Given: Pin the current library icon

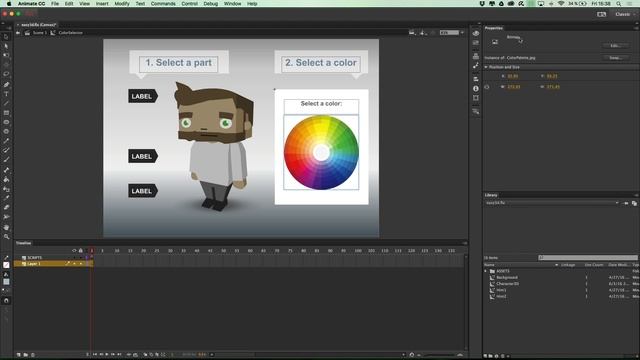Looking at the screenshot, I should point(626,203).
